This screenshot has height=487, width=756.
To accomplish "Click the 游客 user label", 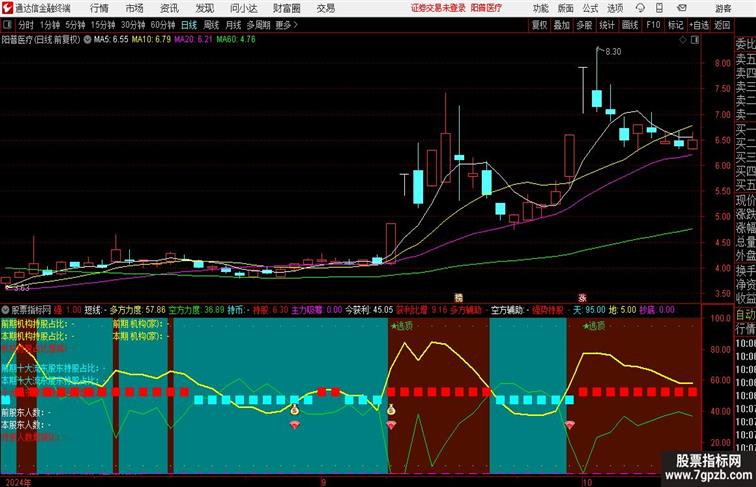I will pyautogui.click(x=723, y=9).
